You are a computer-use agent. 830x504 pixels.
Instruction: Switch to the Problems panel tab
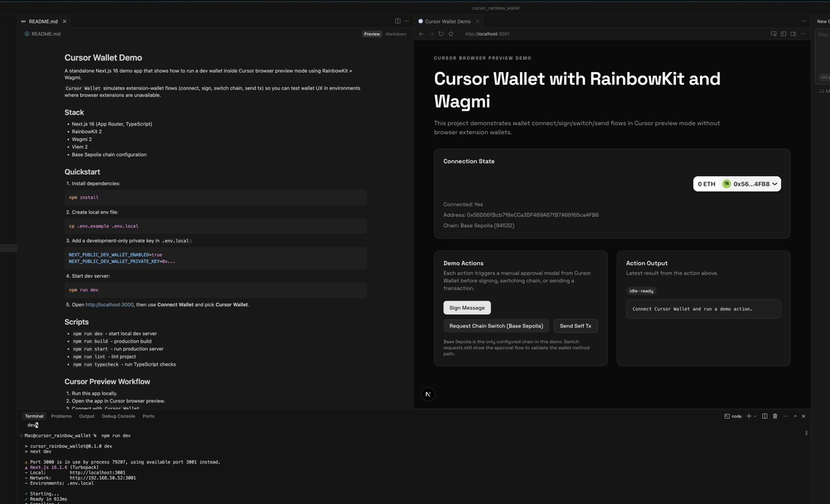tap(61, 416)
